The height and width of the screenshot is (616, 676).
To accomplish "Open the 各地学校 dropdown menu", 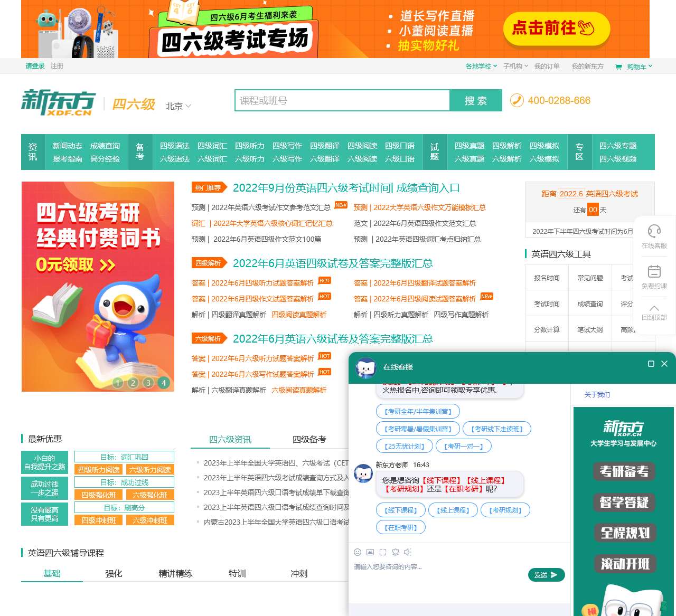I will pyautogui.click(x=480, y=66).
